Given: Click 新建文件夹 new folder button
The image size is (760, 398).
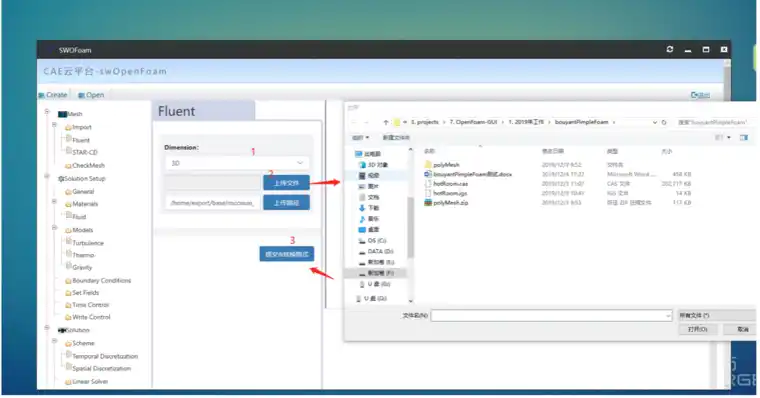Looking at the screenshot, I should pyautogui.click(x=396, y=138).
